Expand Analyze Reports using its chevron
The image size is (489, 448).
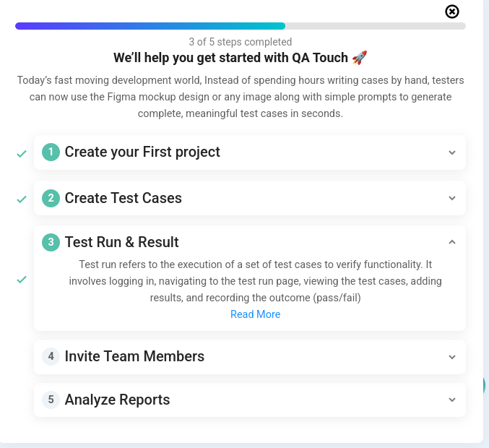pos(452,400)
